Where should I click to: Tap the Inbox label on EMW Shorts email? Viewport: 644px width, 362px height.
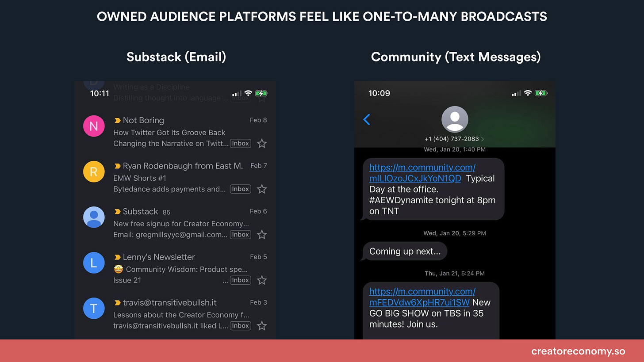[241, 189]
